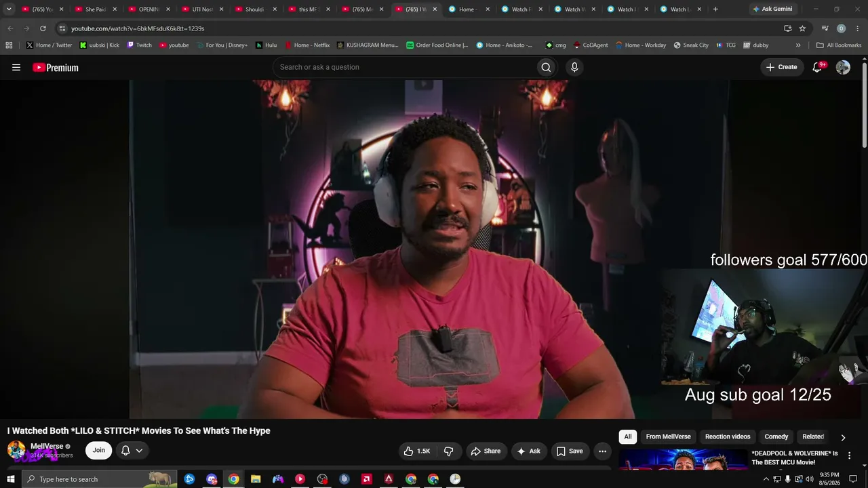Viewport: 868px width, 488px height.
Task: Like the video with thumbs up
Action: pos(417,451)
